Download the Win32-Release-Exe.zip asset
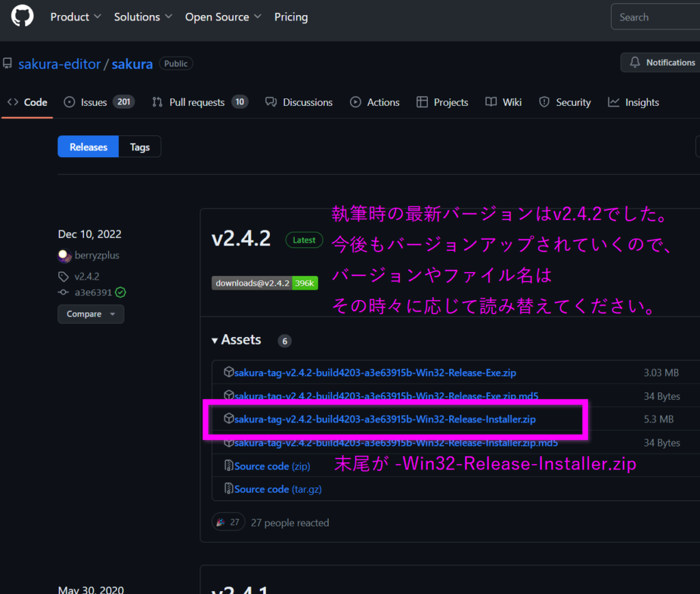 click(x=375, y=373)
